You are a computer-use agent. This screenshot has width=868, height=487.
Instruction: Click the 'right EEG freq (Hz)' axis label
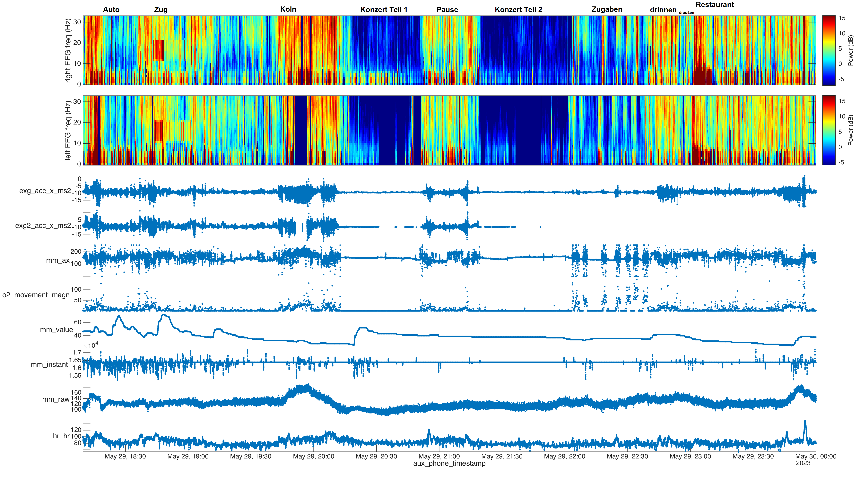point(68,51)
